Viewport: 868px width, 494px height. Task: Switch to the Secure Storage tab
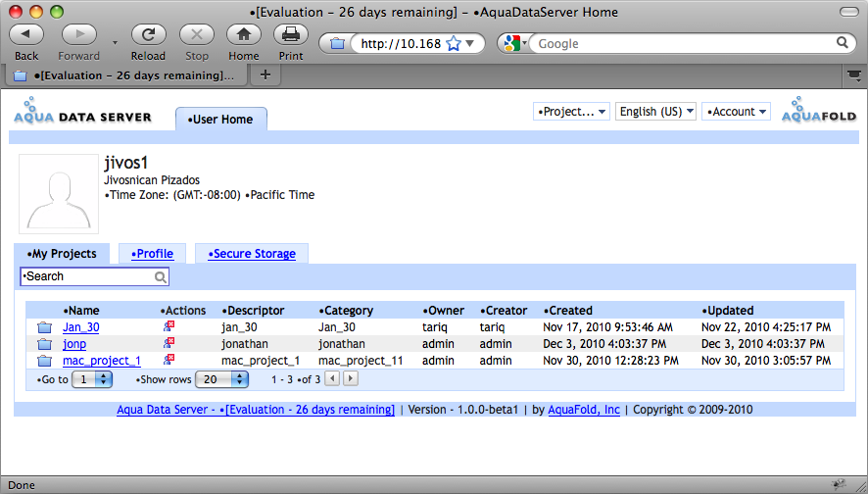(252, 254)
